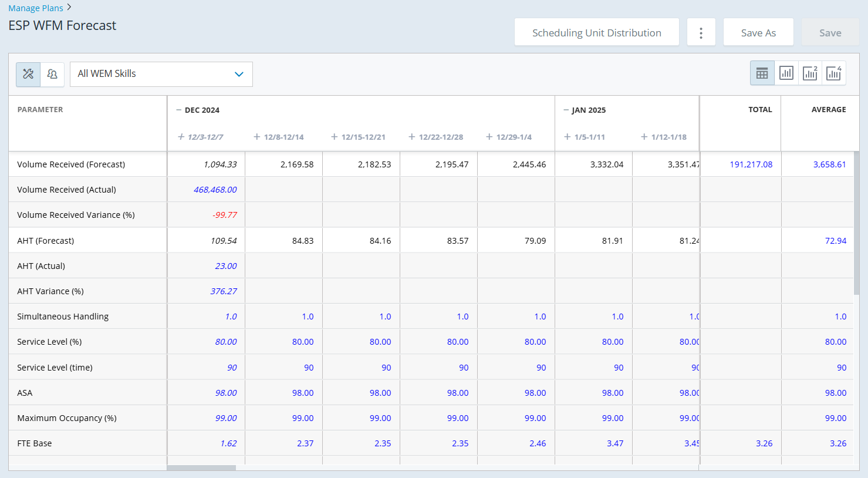
Task: Open the Manage Plans breadcrumb link
Action: pos(36,8)
